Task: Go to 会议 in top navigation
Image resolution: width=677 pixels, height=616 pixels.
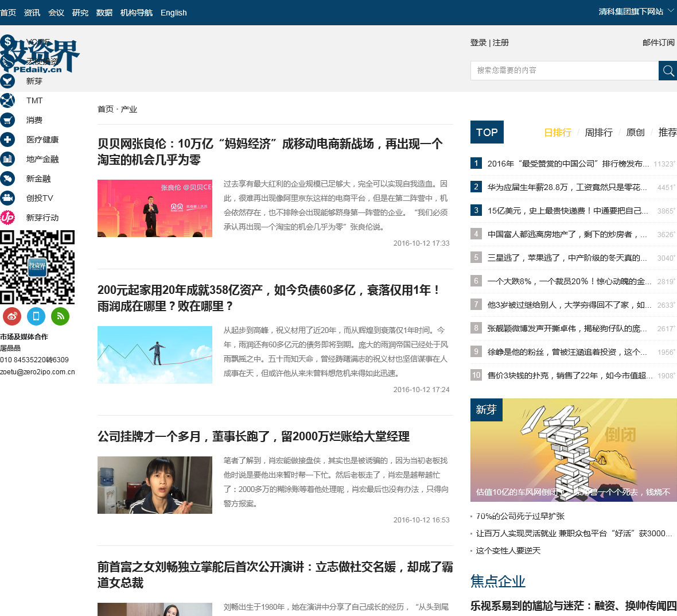Action: coord(56,13)
